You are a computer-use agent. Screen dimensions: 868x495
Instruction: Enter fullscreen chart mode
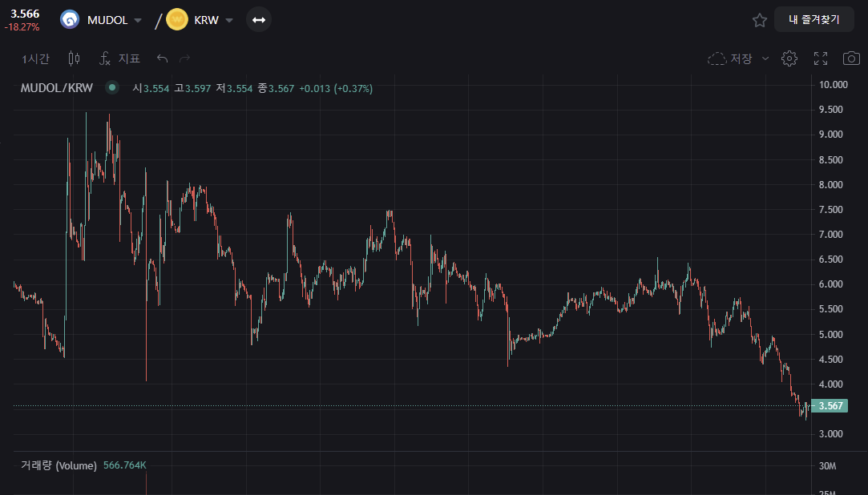click(821, 58)
